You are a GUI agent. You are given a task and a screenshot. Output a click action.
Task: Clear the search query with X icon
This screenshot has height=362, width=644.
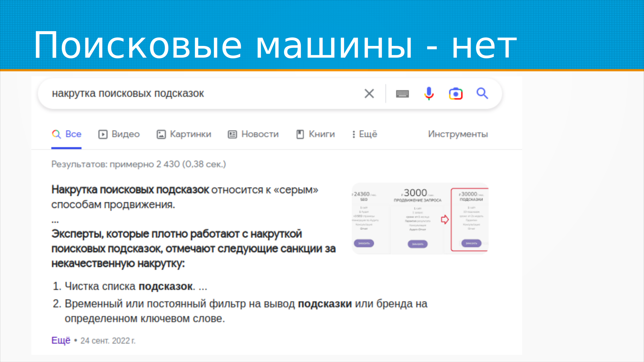point(369,94)
